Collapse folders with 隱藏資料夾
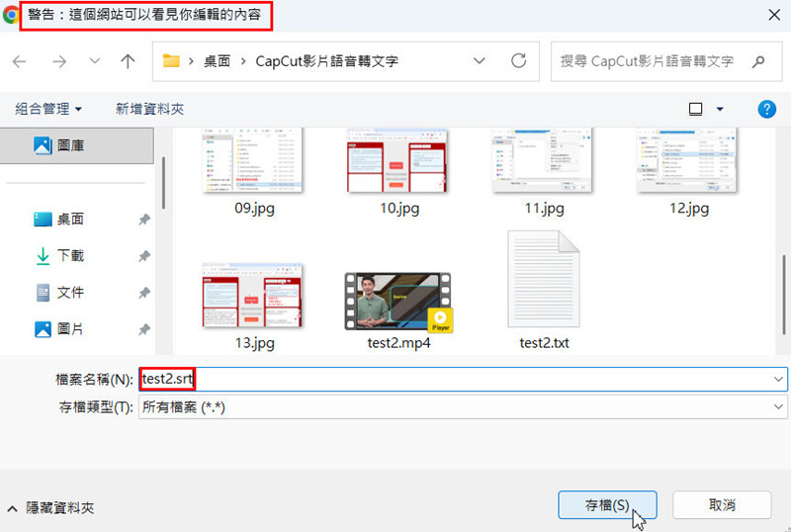791x532 pixels. [50, 507]
